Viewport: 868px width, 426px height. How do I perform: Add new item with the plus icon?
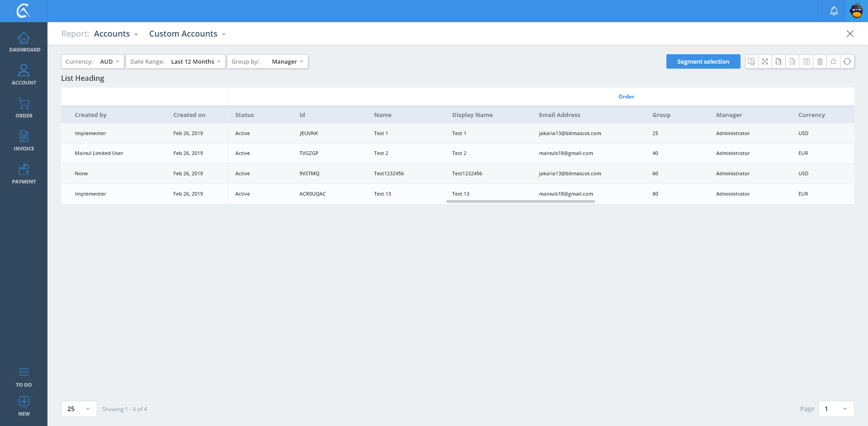tap(24, 402)
